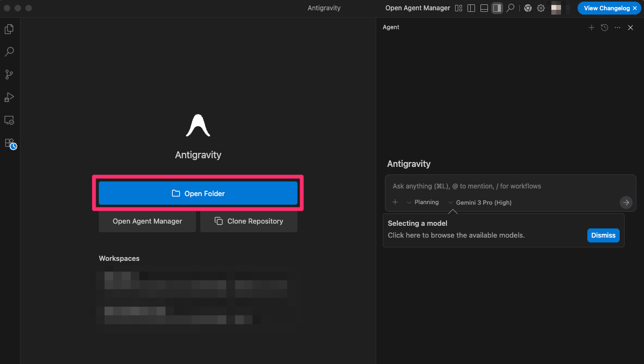Open the Agent panel more actions menu

pyautogui.click(x=618, y=28)
